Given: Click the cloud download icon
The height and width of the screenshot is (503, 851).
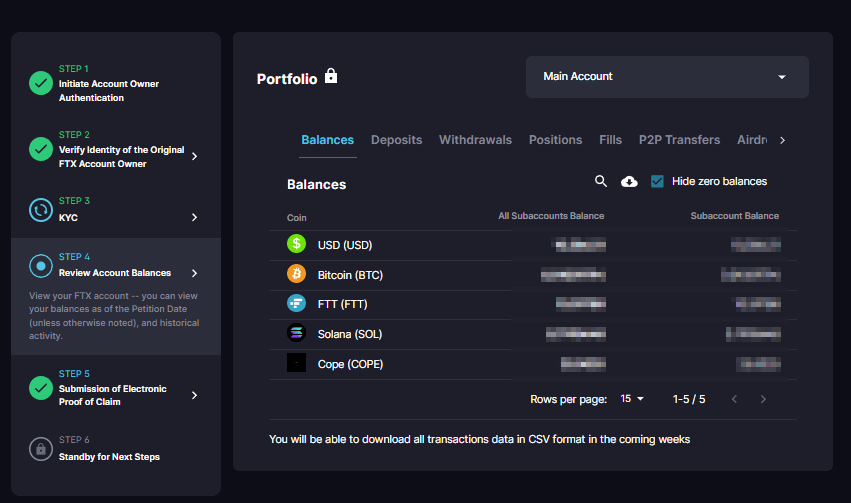Looking at the screenshot, I should point(629,181).
